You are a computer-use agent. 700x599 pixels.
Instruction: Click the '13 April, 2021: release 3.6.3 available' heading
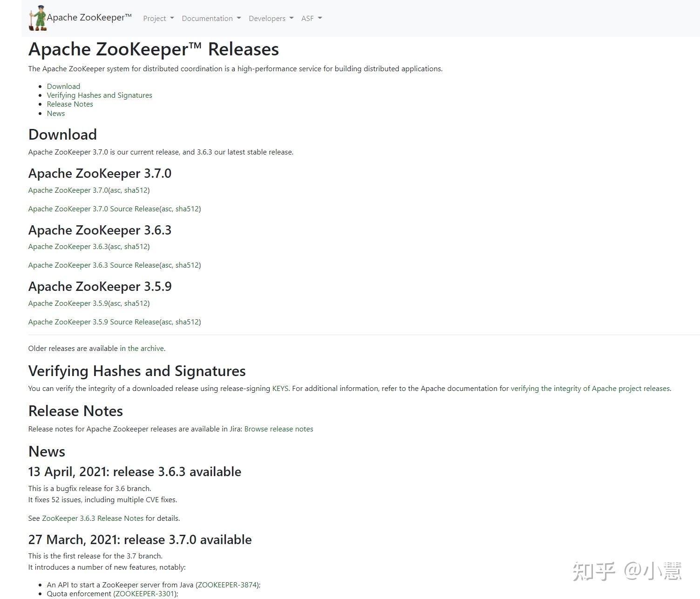click(135, 471)
